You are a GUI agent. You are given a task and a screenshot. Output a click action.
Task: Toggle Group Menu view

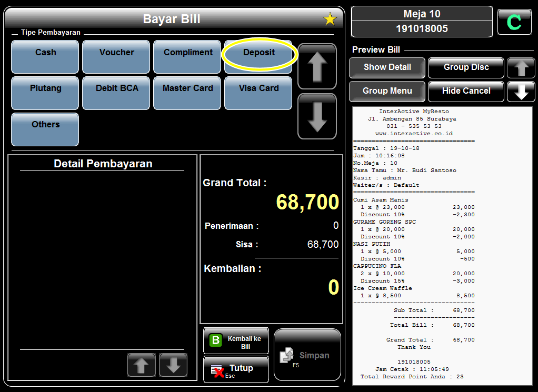(x=387, y=91)
